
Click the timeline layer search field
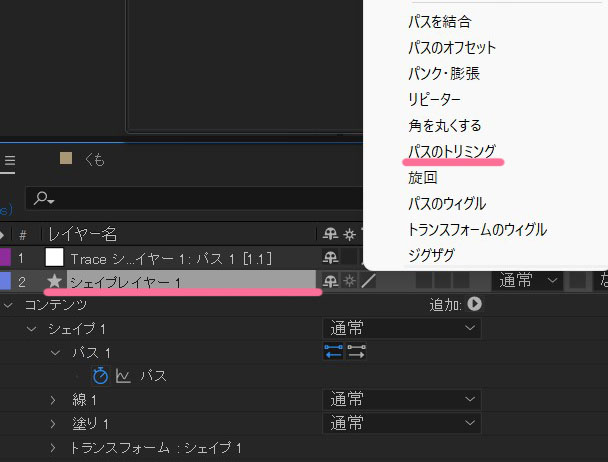(194, 198)
